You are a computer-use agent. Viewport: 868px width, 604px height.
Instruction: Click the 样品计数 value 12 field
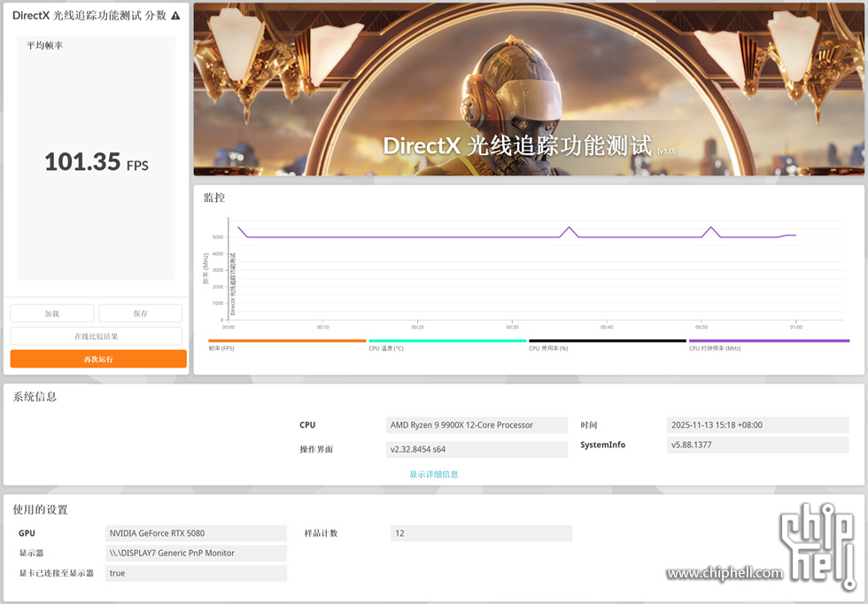pos(481,533)
